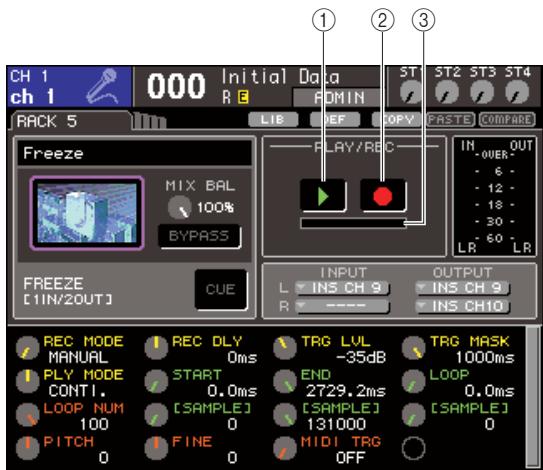The image size is (543, 470).
Task: Click the CH 1 channel name area
Action: tap(69, 86)
